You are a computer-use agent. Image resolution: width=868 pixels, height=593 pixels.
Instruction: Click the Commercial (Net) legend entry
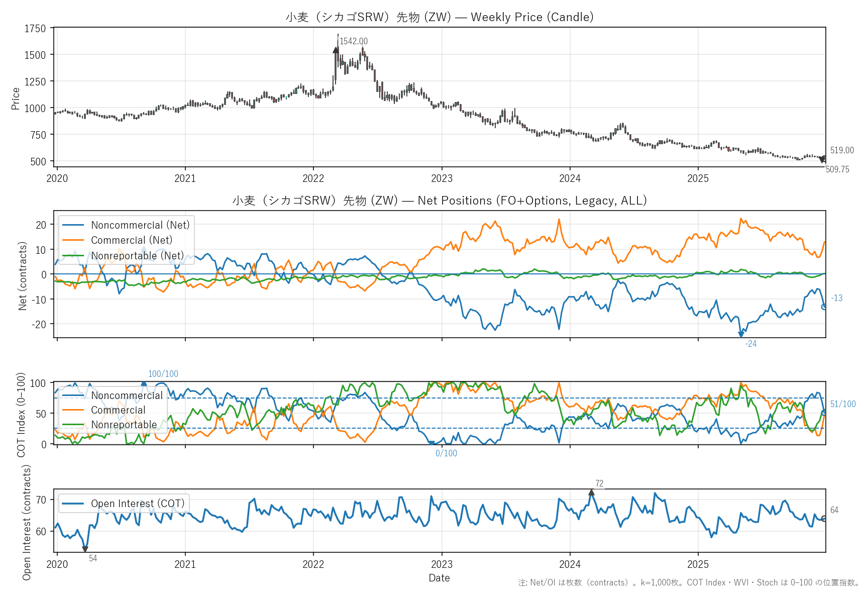(131, 240)
